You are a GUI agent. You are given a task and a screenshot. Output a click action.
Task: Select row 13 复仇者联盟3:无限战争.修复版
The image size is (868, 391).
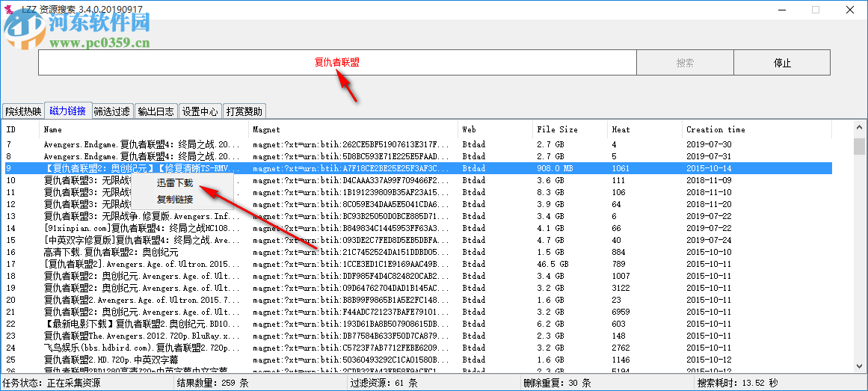coord(419,215)
